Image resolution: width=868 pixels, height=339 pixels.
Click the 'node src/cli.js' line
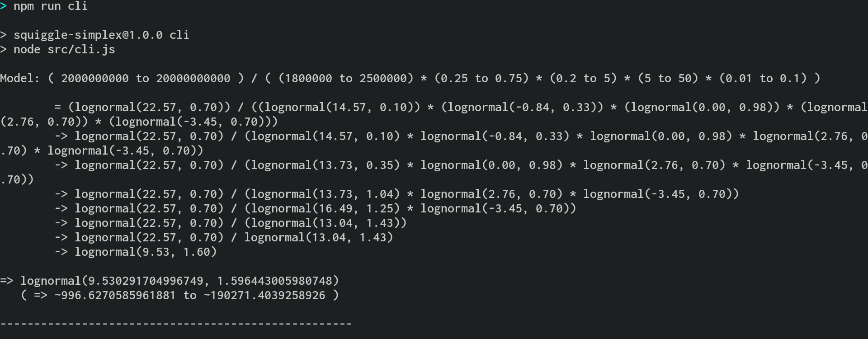64,49
